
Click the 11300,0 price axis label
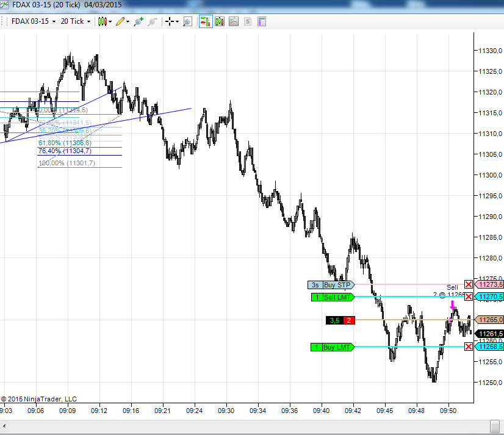click(490, 175)
